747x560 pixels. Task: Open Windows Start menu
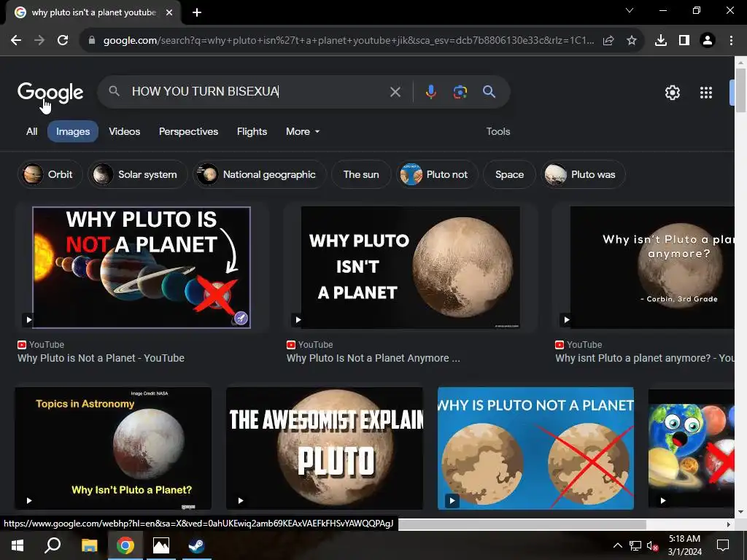tap(18, 545)
